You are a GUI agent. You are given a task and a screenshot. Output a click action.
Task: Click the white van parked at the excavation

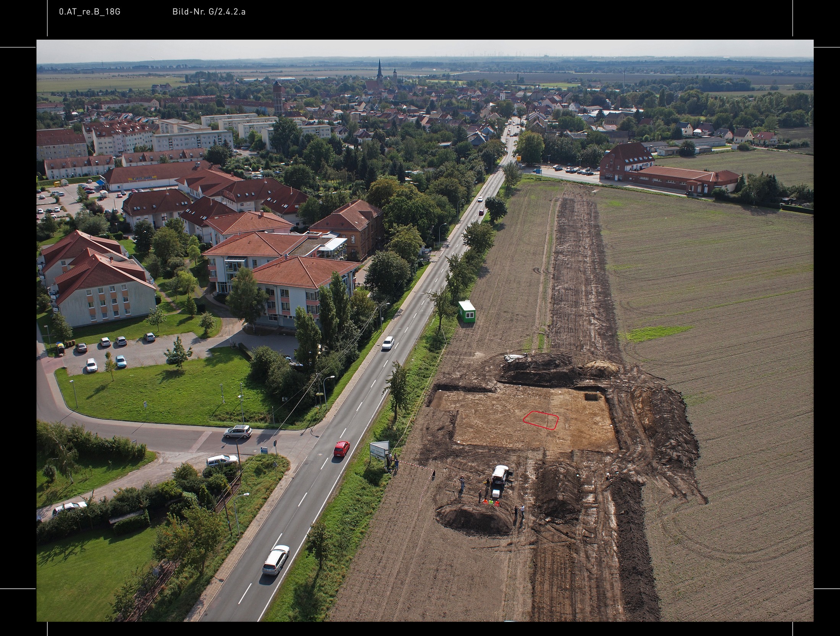[501, 475]
